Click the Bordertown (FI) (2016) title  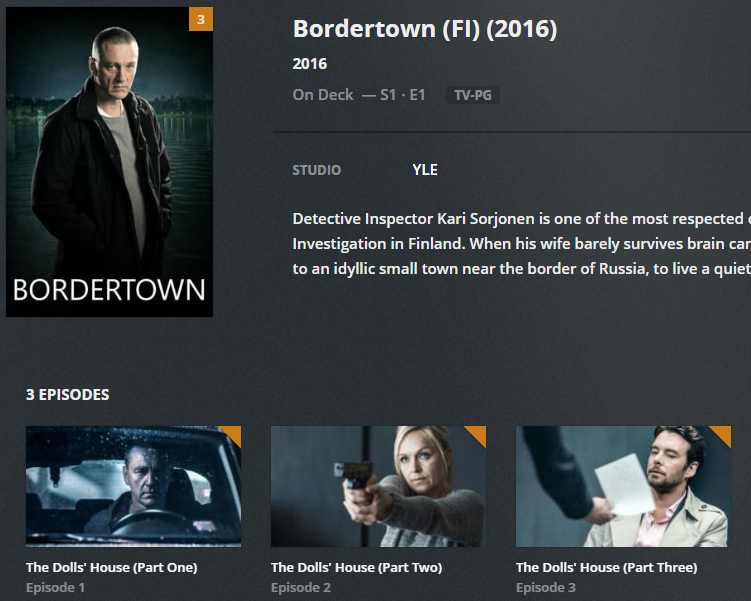425,29
